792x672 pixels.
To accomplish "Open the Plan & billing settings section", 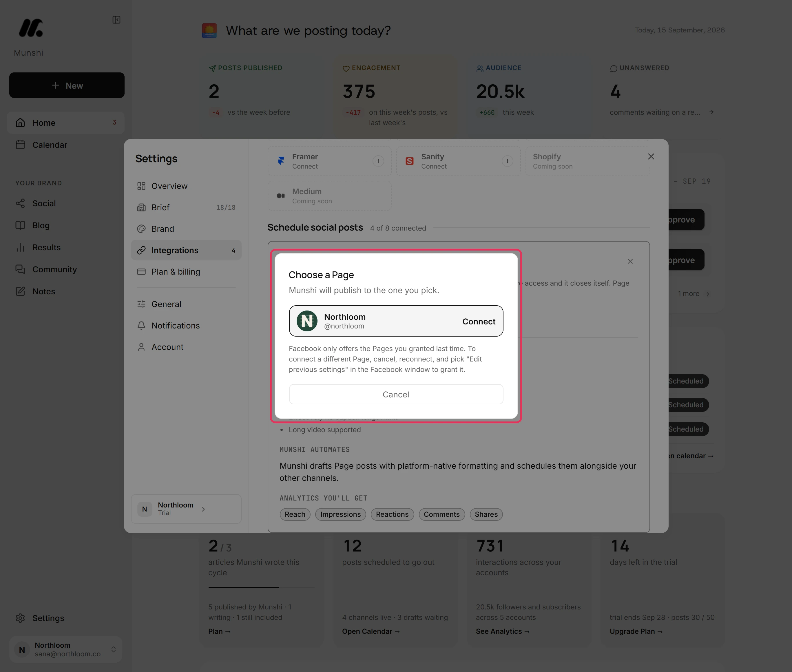I will 186,272.
